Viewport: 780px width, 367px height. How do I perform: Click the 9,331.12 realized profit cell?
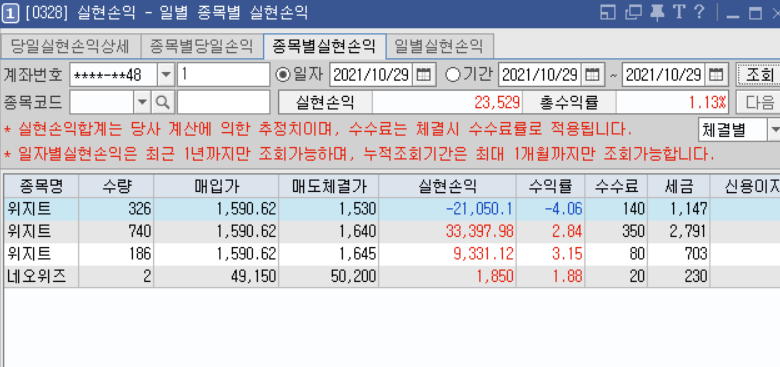(x=447, y=254)
